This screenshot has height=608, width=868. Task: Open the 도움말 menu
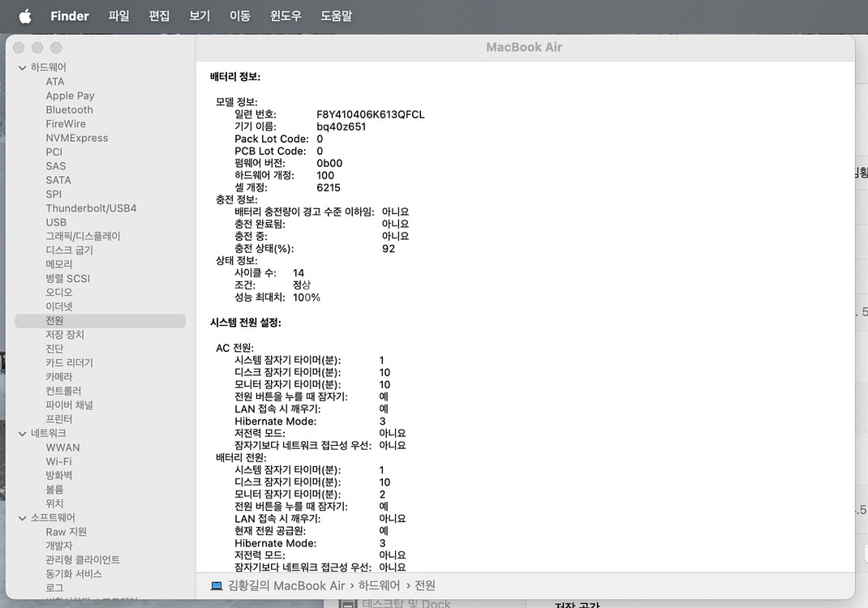click(337, 16)
